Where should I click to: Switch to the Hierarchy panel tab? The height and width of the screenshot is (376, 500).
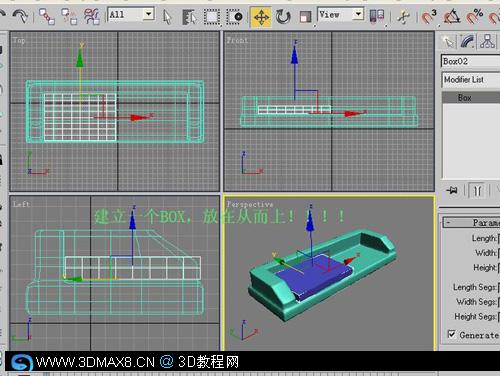point(487,42)
